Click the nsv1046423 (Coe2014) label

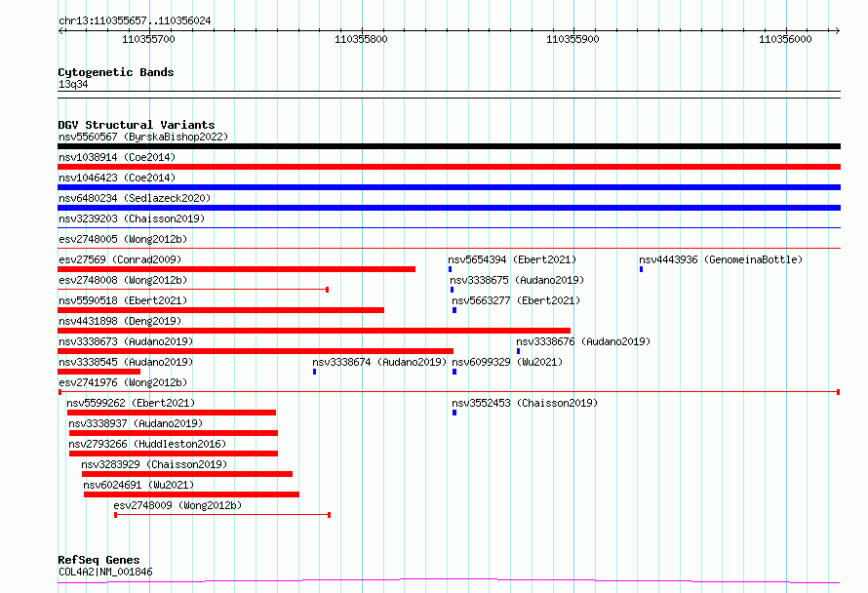(x=117, y=178)
